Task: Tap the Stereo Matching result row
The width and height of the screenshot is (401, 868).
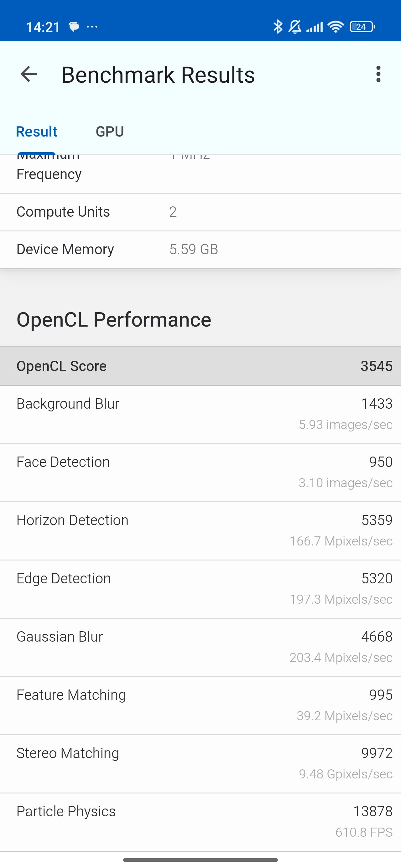Action: point(200,763)
